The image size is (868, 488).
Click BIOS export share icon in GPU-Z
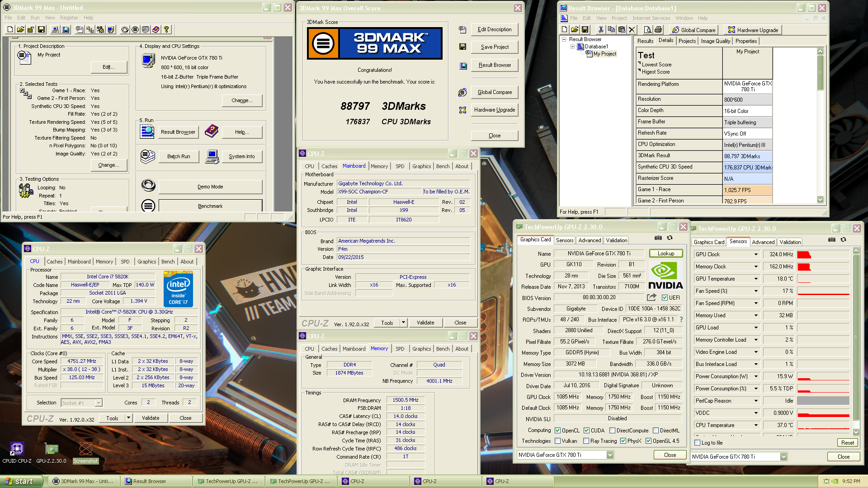coord(651,297)
